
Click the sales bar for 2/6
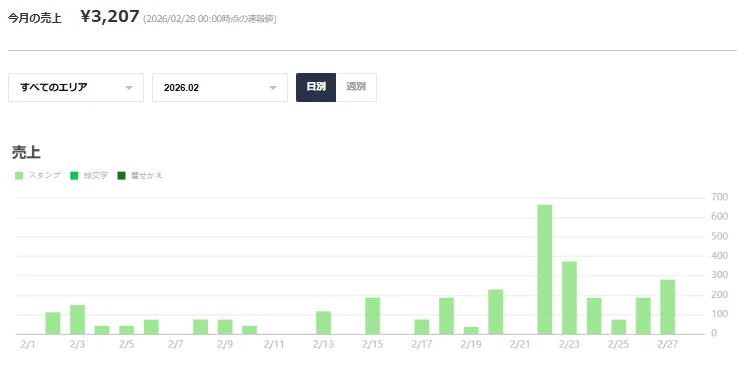pos(151,327)
